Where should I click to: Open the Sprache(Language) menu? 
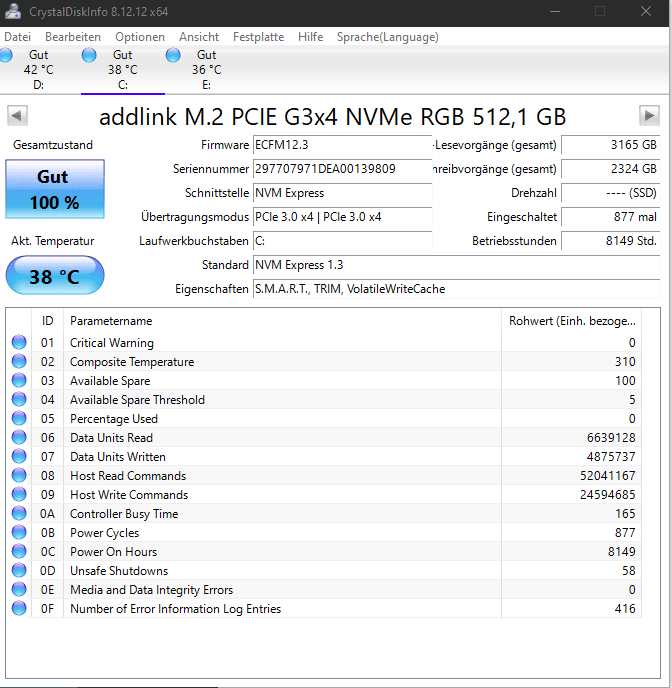point(388,37)
